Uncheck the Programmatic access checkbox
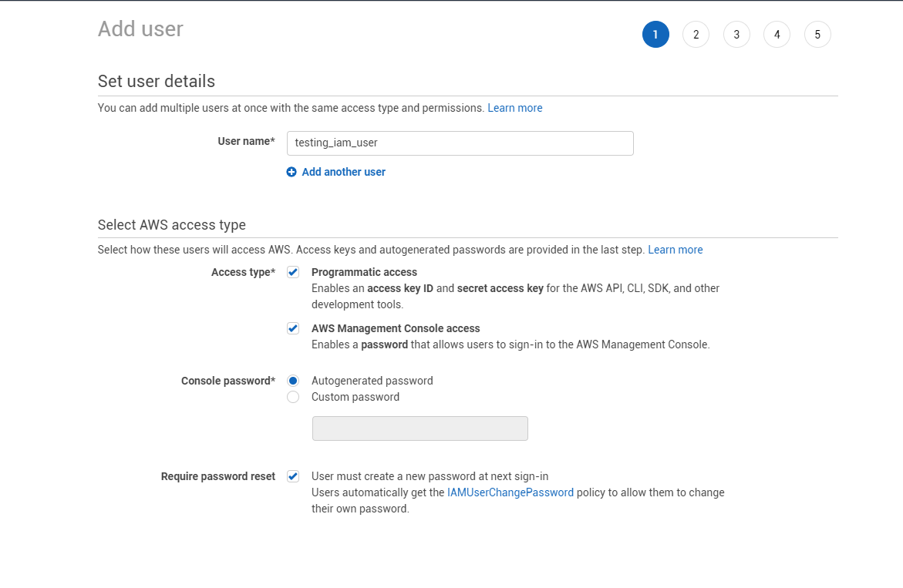Viewport: 903px width, 588px height. tap(293, 272)
